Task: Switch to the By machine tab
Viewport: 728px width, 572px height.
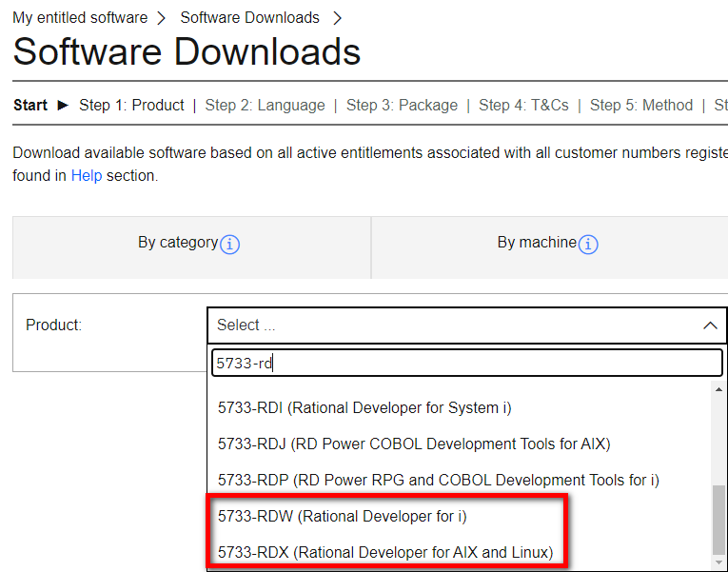Action: coord(550,247)
